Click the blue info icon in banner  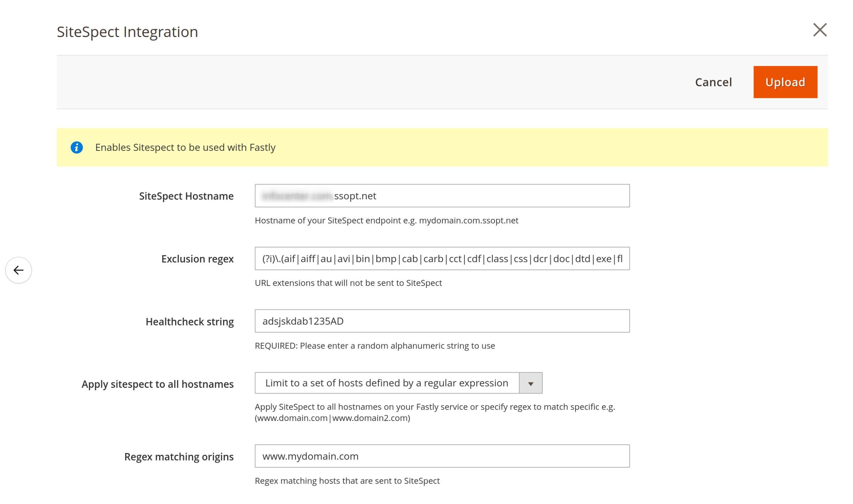tap(77, 147)
